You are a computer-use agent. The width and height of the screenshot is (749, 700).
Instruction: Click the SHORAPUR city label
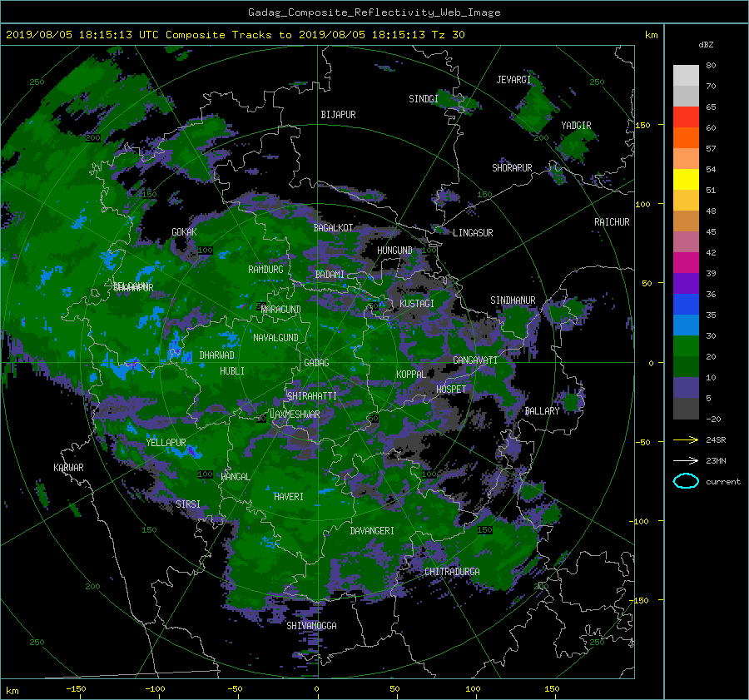point(512,168)
